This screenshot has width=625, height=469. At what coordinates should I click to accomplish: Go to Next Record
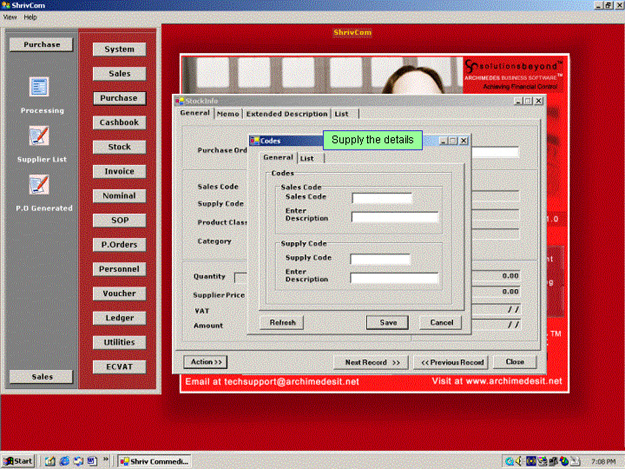(371, 361)
